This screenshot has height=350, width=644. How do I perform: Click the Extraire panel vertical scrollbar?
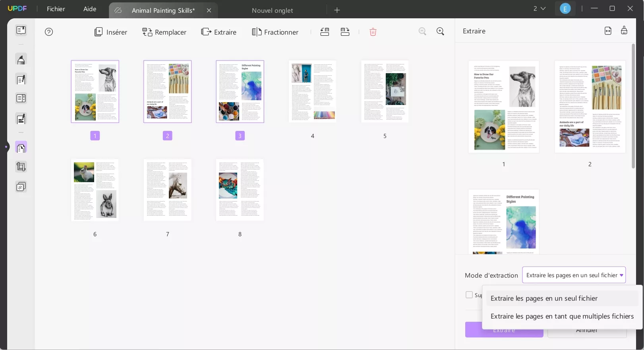click(x=633, y=106)
